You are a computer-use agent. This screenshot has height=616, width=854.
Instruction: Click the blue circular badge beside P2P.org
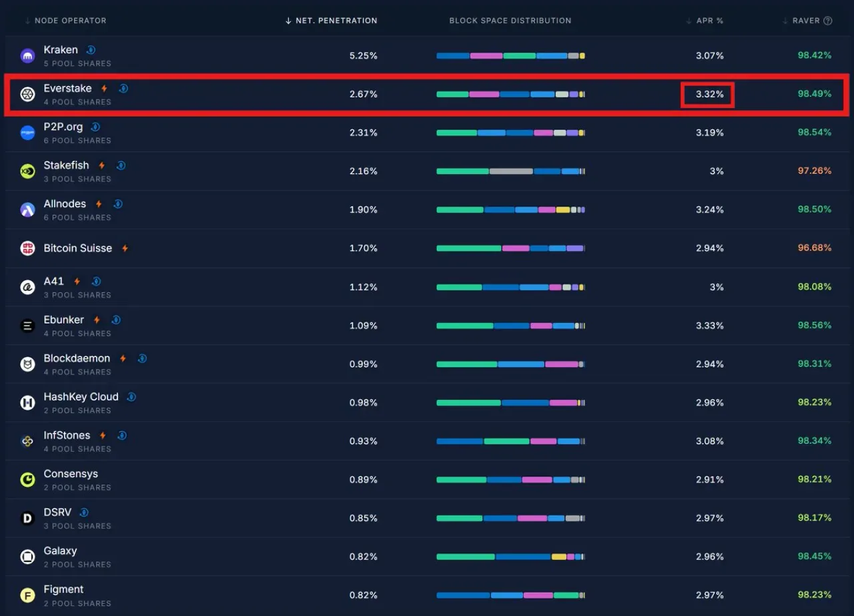pyautogui.click(x=95, y=127)
